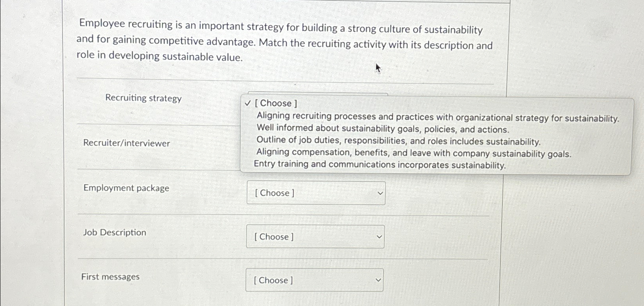The width and height of the screenshot is (644, 306).
Task: Click the Employment package label
Action: (x=126, y=188)
